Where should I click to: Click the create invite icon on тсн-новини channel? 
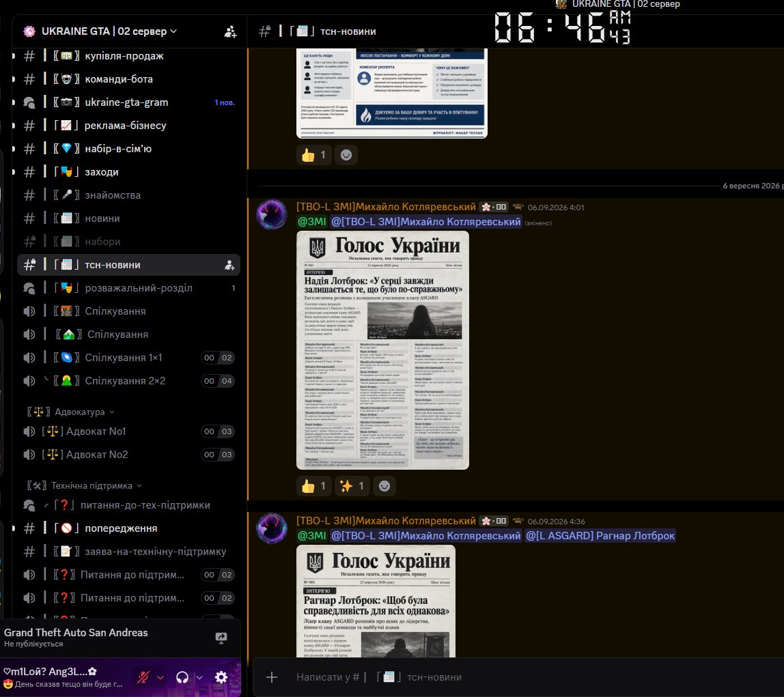point(229,265)
